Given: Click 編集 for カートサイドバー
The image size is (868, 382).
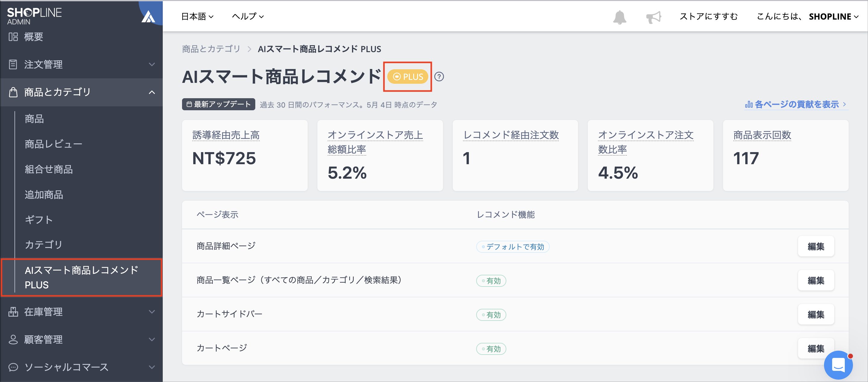Looking at the screenshot, I should coord(816,315).
